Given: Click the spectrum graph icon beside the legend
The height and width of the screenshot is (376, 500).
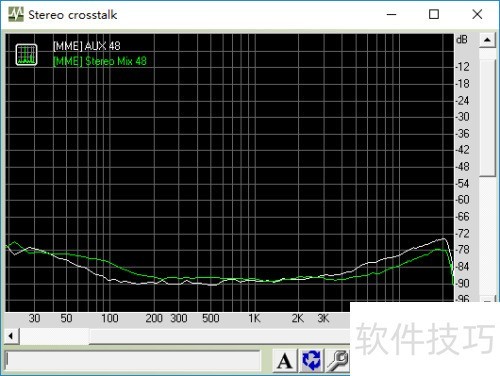Looking at the screenshot, I should pyautogui.click(x=26, y=54).
